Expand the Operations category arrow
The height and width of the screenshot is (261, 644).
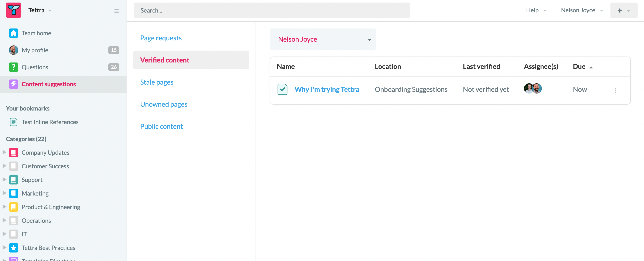click(x=4, y=220)
